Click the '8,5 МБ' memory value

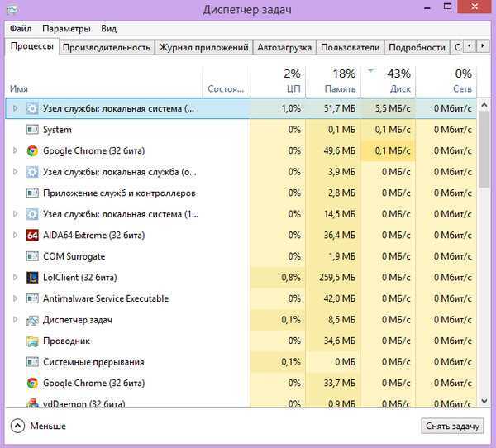pos(341,320)
